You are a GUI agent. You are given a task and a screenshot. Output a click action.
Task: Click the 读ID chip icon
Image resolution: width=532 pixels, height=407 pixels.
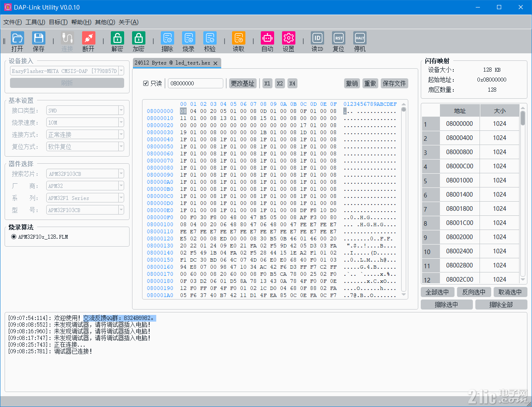tap(317, 38)
